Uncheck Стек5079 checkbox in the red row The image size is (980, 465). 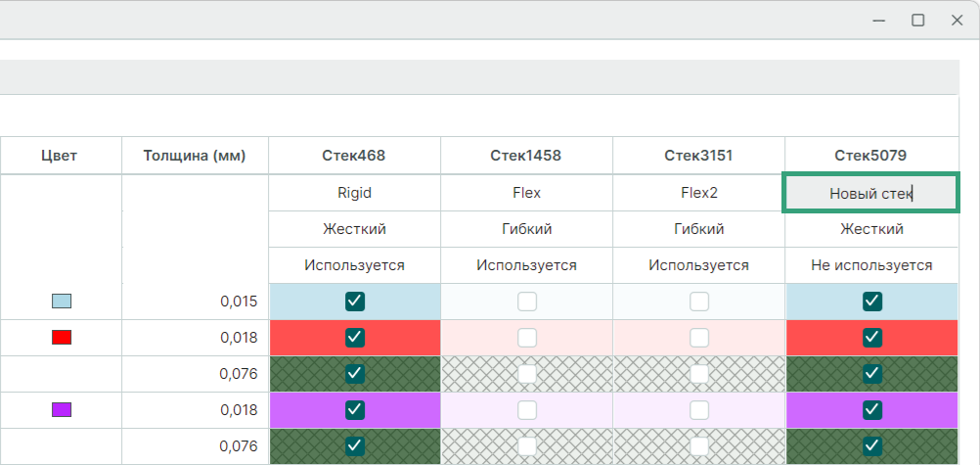tap(872, 338)
